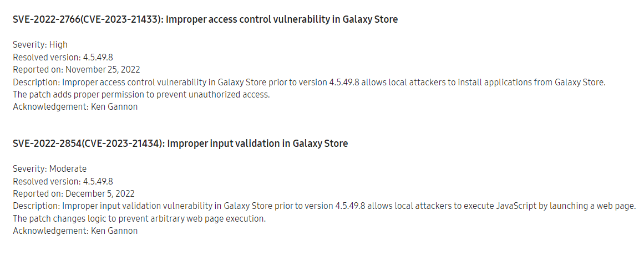Click the improper input validation description sentence

[324, 206]
